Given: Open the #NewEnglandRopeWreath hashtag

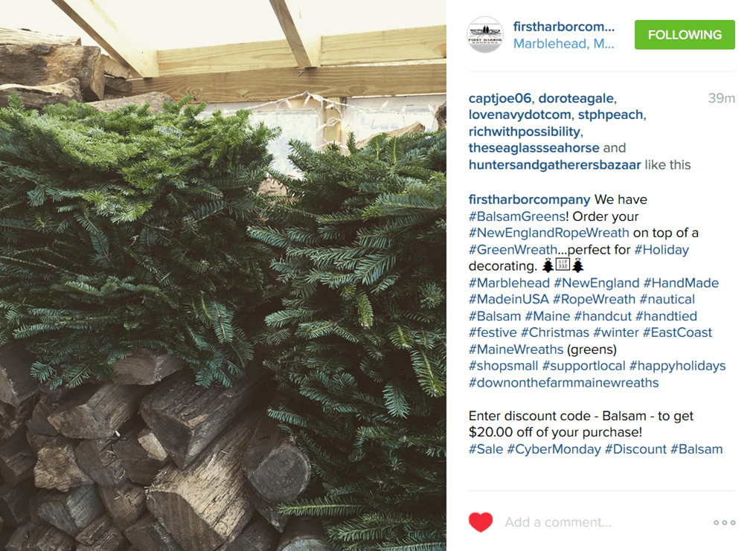Looking at the screenshot, I should click(x=548, y=233).
